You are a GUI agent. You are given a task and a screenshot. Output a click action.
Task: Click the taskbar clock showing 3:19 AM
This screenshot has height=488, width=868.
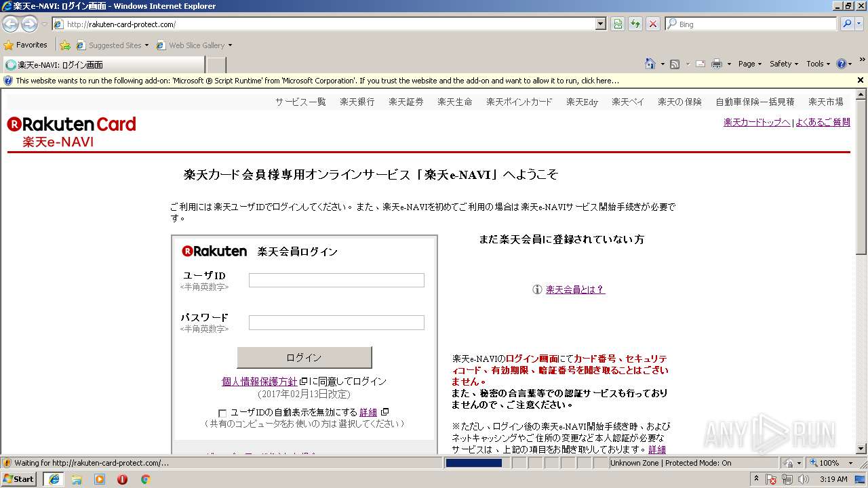pos(833,479)
